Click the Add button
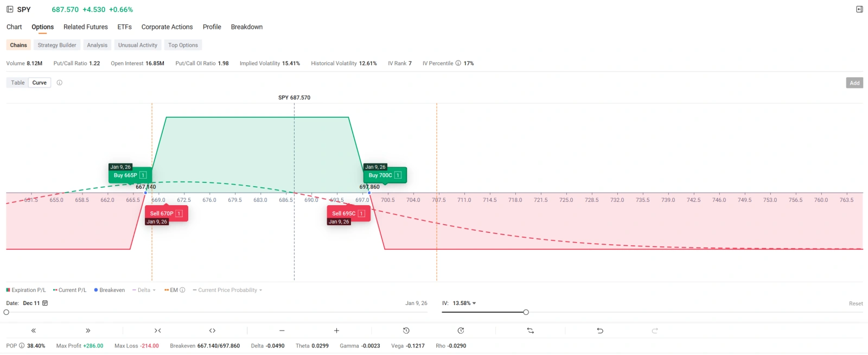Image resolution: width=868 pixels, height=355 pixels. point(854,83)
